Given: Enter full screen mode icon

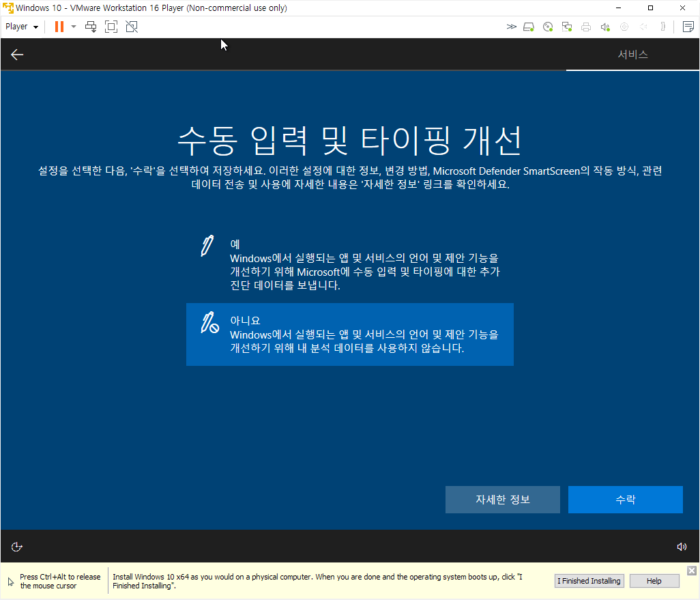Looking at the screenshot, I should pyautogui.click(x=111, y=27).
